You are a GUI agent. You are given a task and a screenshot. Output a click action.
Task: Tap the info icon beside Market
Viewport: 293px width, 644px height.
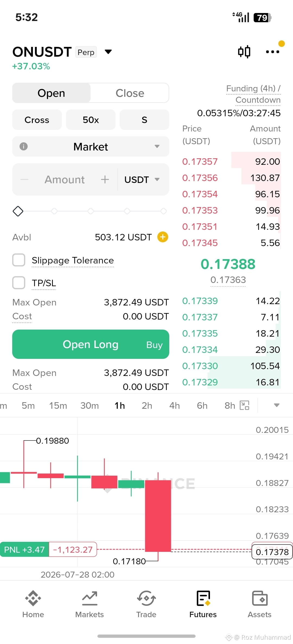point(24,146)
